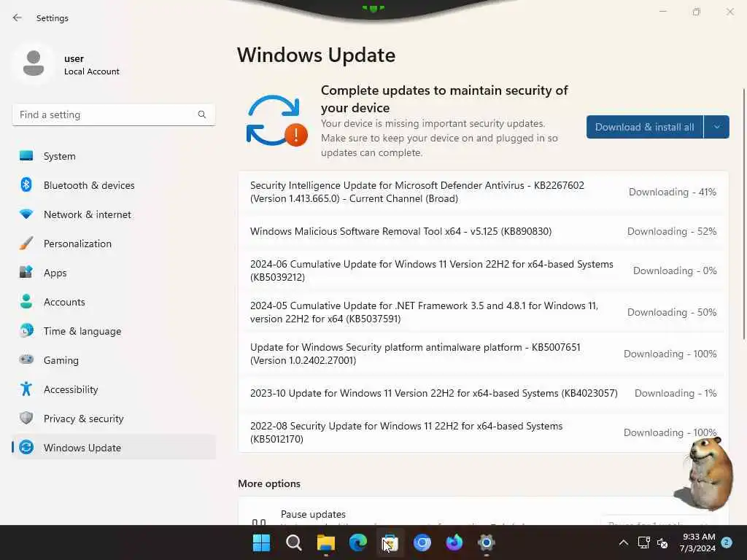Click the Settings gear taskbar icon

point(487,542)
